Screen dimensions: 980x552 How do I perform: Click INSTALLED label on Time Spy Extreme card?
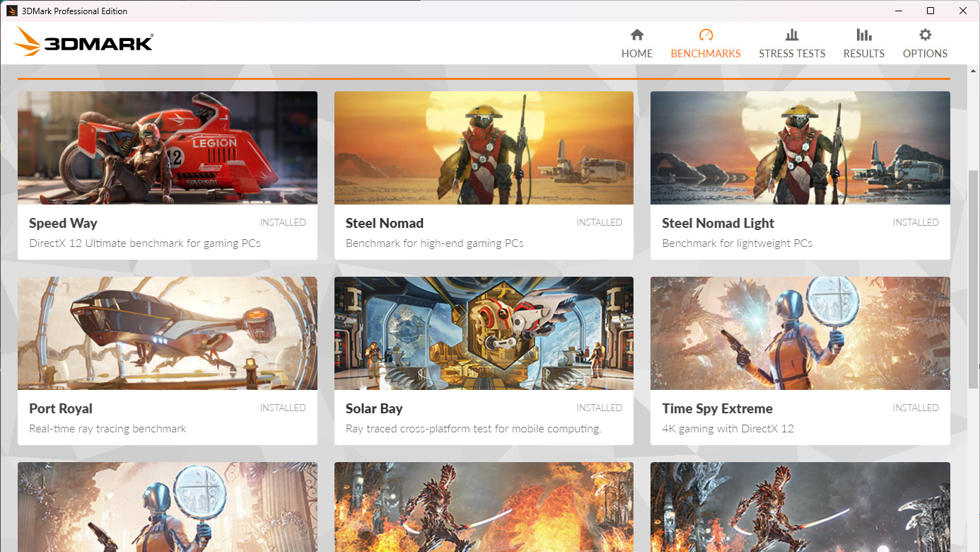point(916,408)
